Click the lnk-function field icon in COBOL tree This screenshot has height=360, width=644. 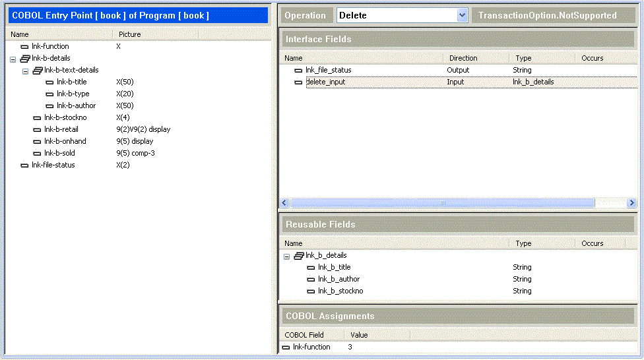(24, 47)
